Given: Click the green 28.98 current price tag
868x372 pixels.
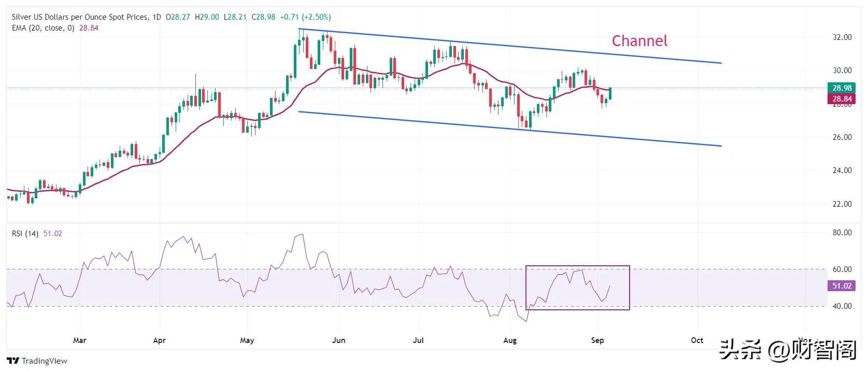Looking at the screenshot, I should pyautogui.click(x=842, y=88).
